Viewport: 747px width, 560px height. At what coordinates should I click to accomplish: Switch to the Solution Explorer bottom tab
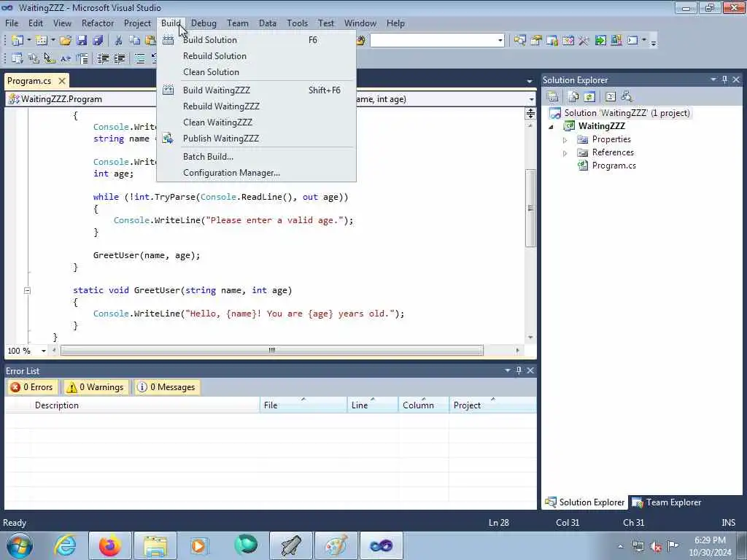point(585,502)
